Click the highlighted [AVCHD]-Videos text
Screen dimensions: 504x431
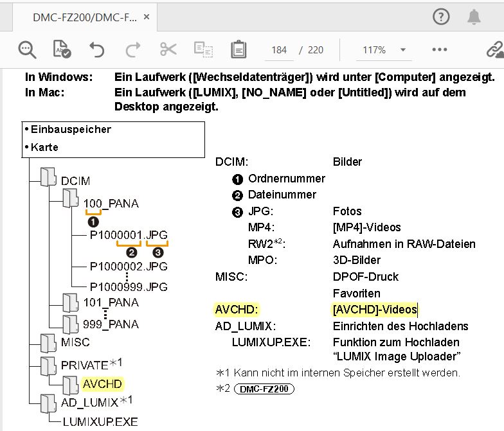[374, 310]
